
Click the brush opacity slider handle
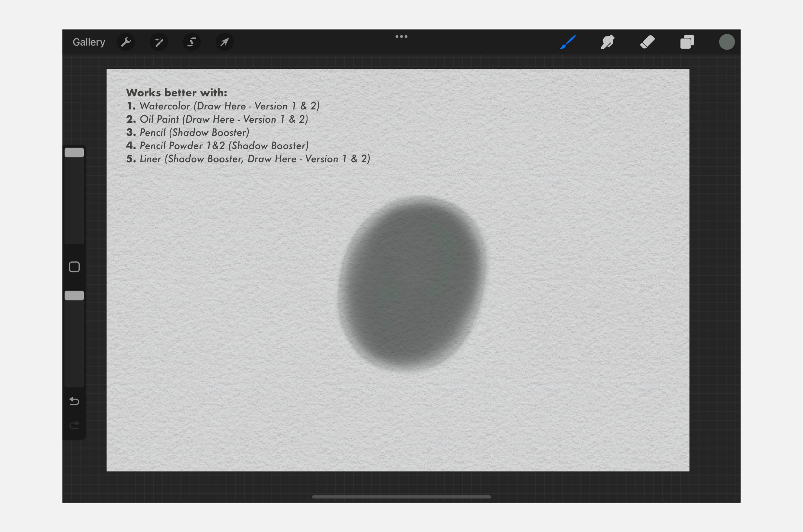pyautogui.click(x=74, y=296)
